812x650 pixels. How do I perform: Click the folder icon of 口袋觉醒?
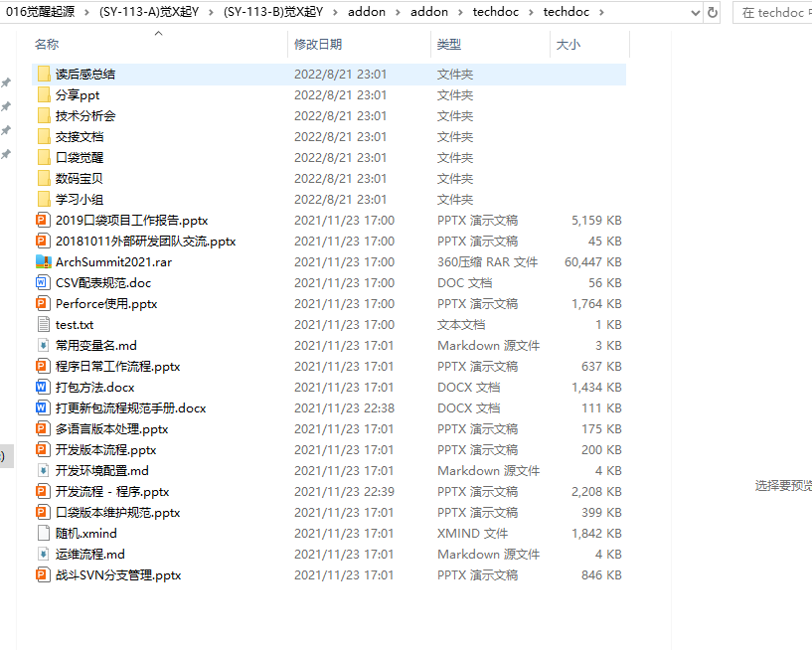coord(44,157)
